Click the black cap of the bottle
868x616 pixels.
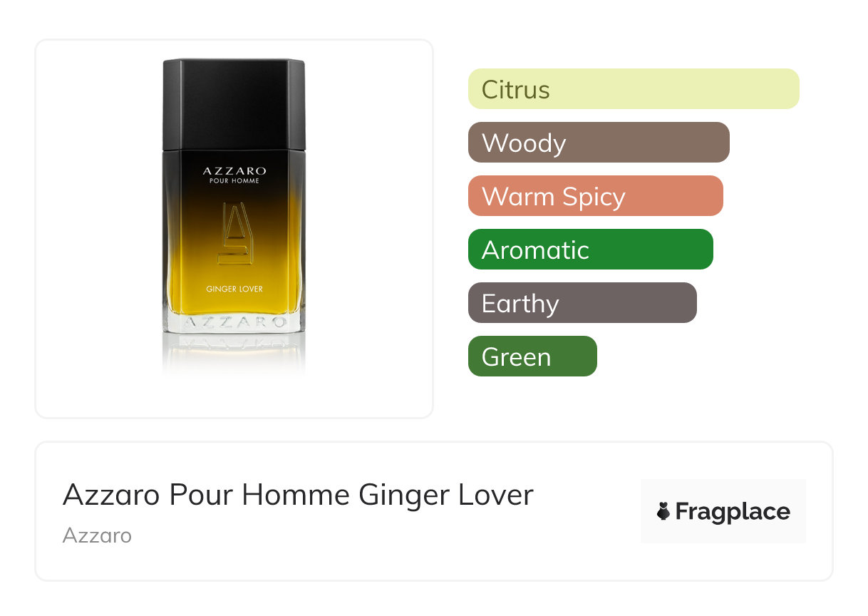[234, 105]
